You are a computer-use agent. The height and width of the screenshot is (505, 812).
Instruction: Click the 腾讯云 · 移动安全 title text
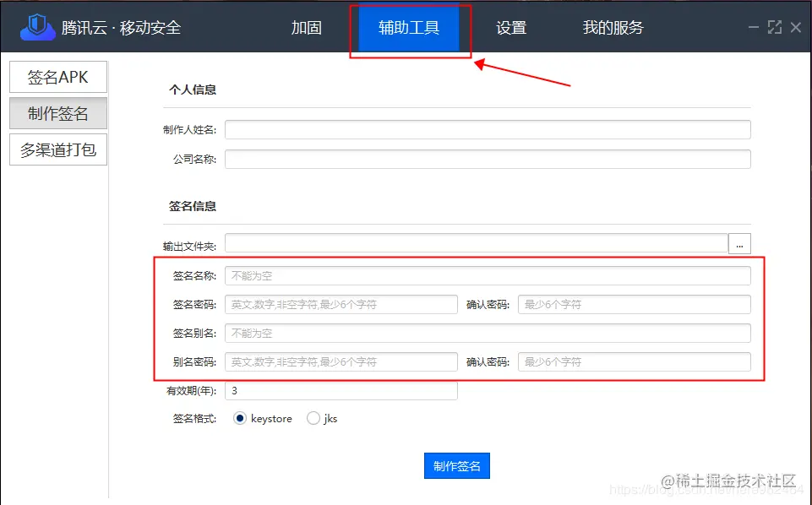click(x=121, y=27)
